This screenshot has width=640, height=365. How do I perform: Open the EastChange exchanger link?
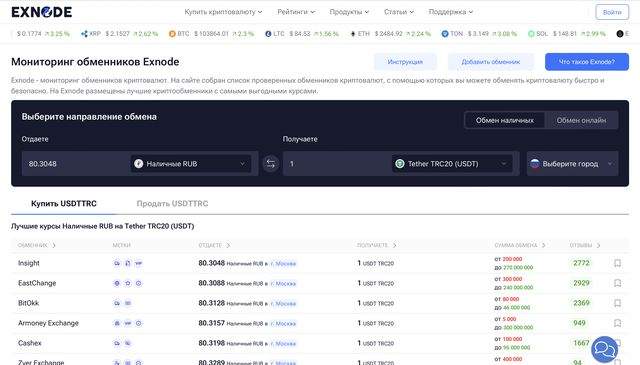point(37,283)
